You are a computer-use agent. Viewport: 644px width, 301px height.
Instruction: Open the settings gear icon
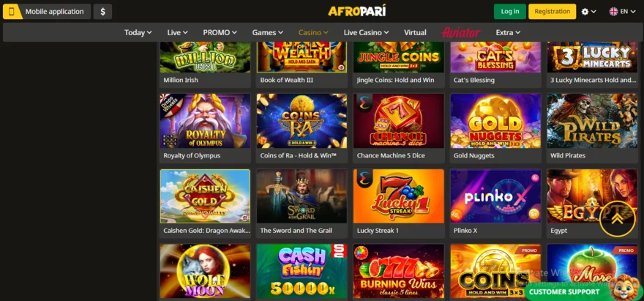(x=585, y=12)
